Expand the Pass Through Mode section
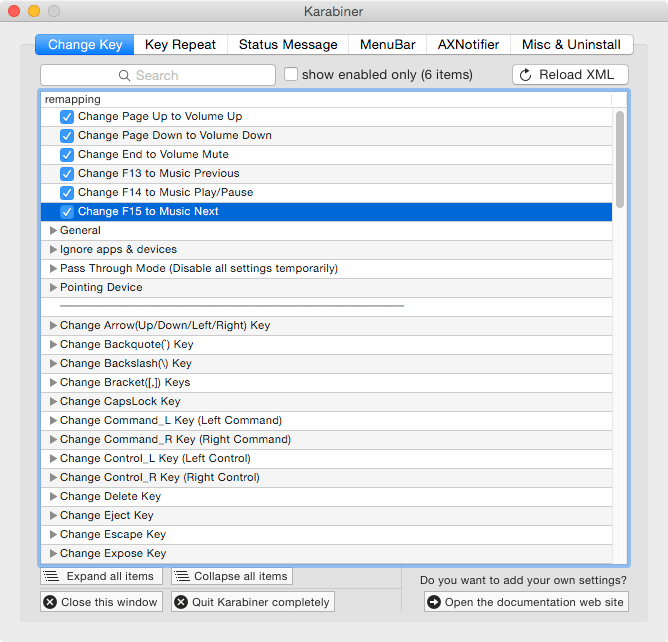Screen dimensions: 668x642 [x=53, y=268]
